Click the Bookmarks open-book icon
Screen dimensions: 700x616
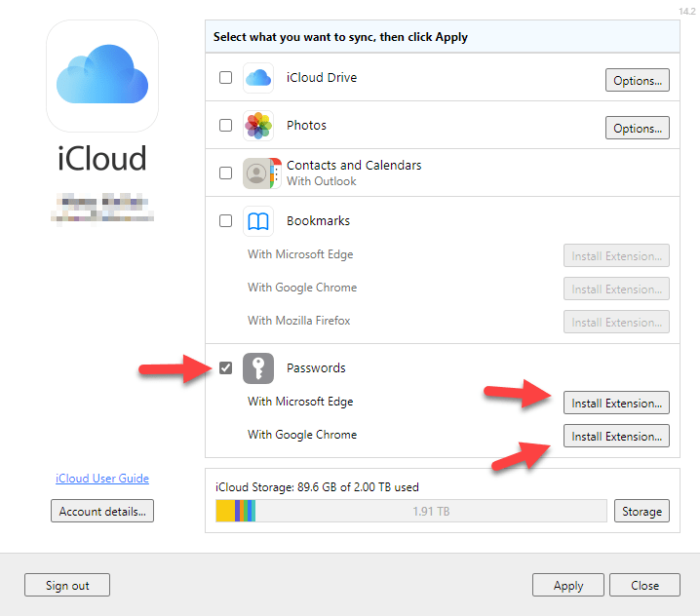[258, 221]
